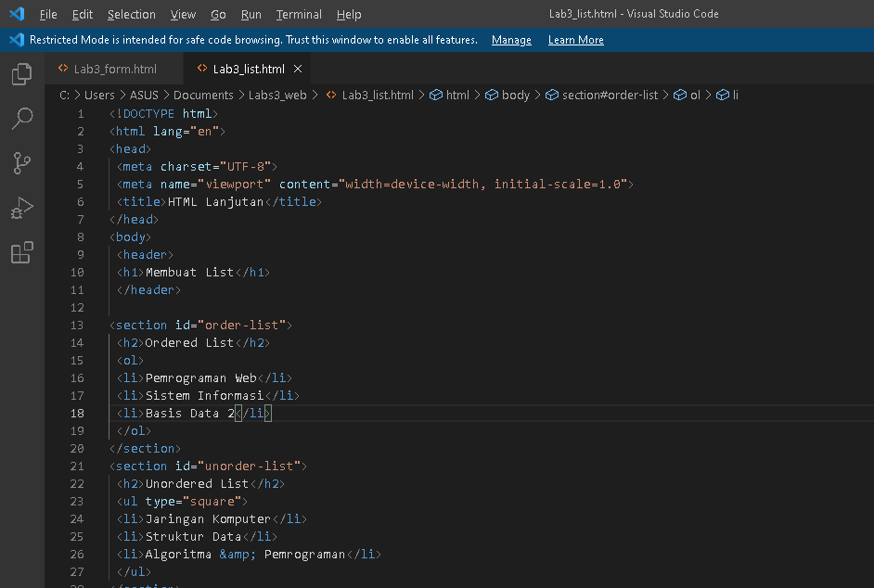Click the Manage link in the Restricted Mode banner

(511, 40)
